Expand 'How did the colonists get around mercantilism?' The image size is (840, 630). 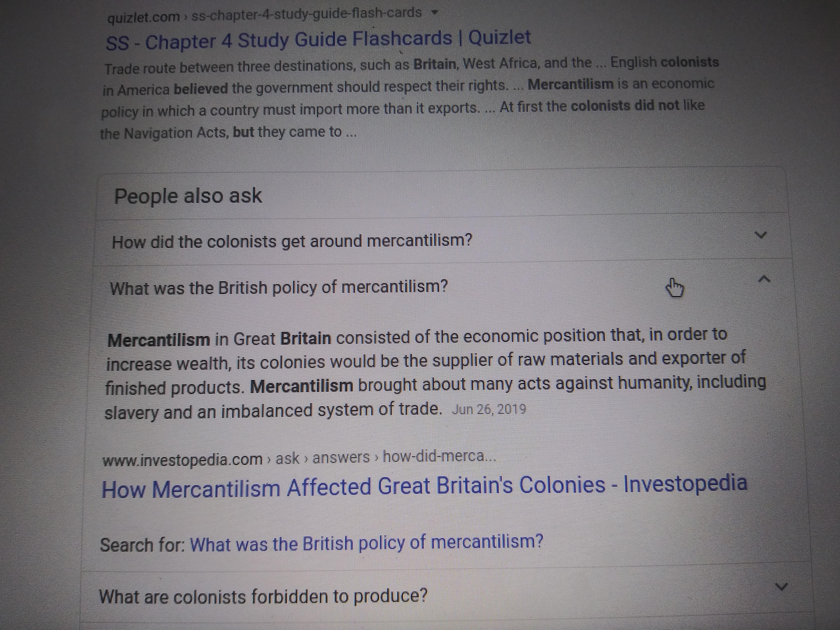pos(292,241)
